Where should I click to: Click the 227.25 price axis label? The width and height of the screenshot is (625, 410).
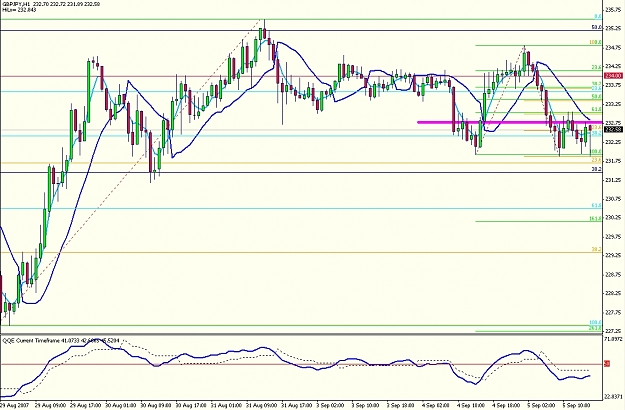[x=614, y=331]
